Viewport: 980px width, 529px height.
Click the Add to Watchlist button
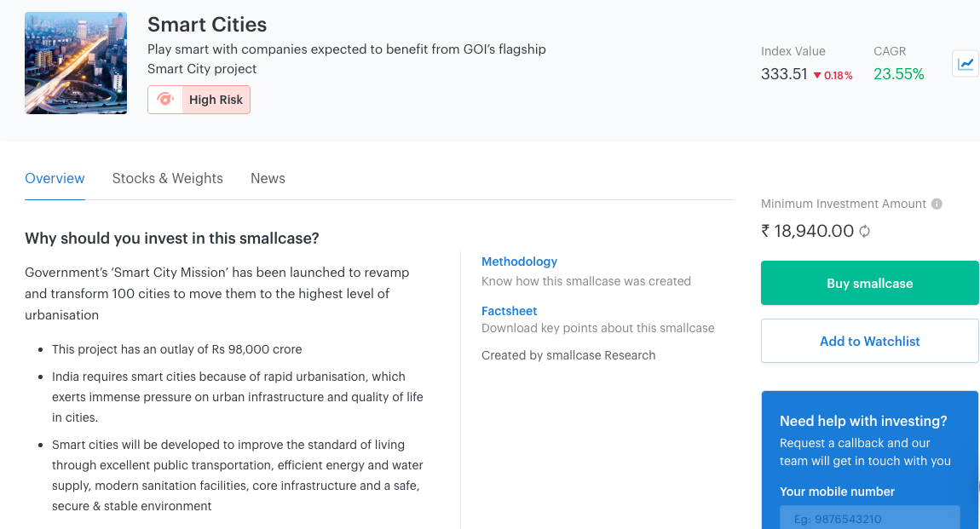[869, 341]
